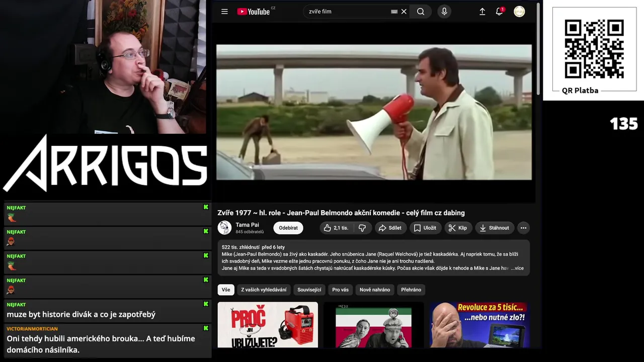Image resolution: width=644 pixels, height=362 pixels.
Task: Clear the search text with X
Action: (x=404, y=12)
